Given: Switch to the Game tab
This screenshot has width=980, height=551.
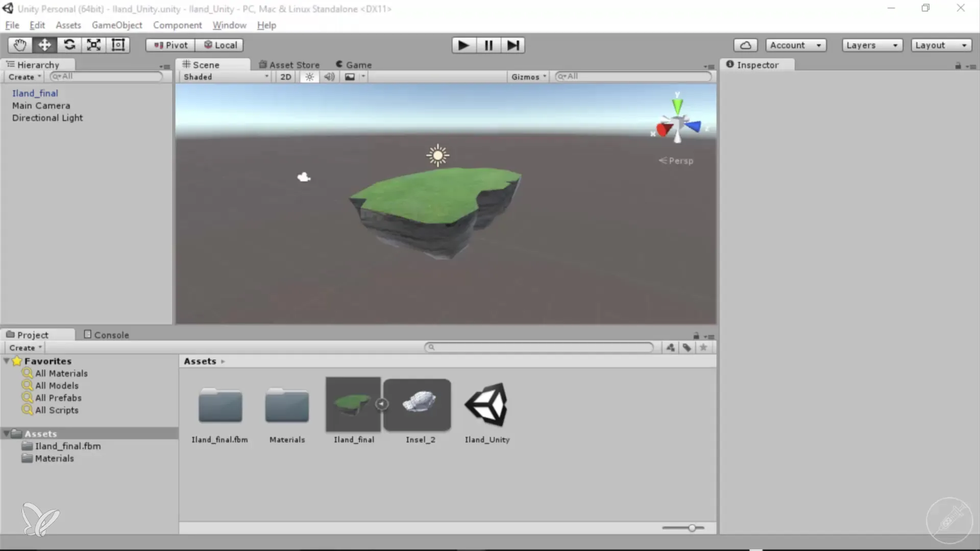Looking at the screenshot, I should (354, 65).
